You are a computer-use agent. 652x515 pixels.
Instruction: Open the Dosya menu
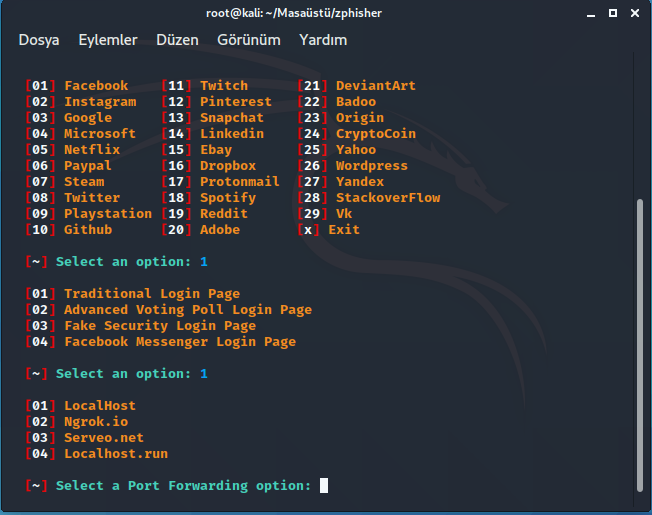pos(39,40)
